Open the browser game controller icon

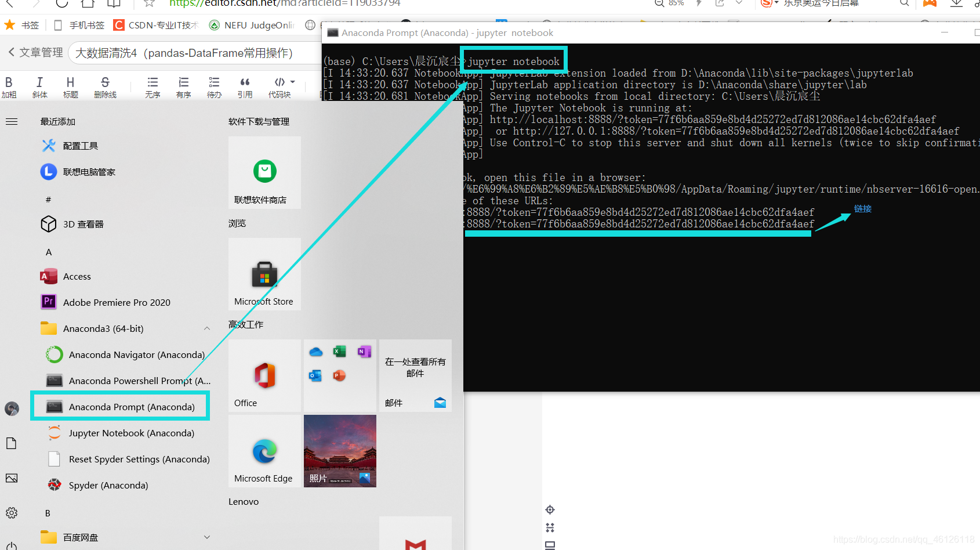click(930, 3)
